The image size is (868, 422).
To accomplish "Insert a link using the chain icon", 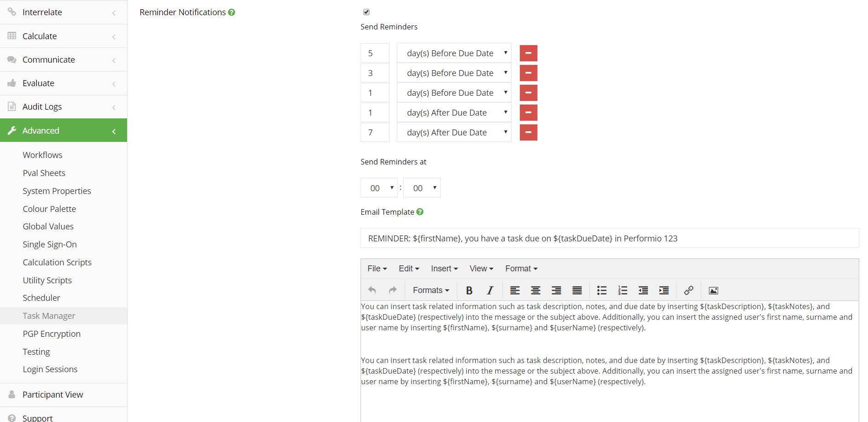I will click(x=688, y=290).
